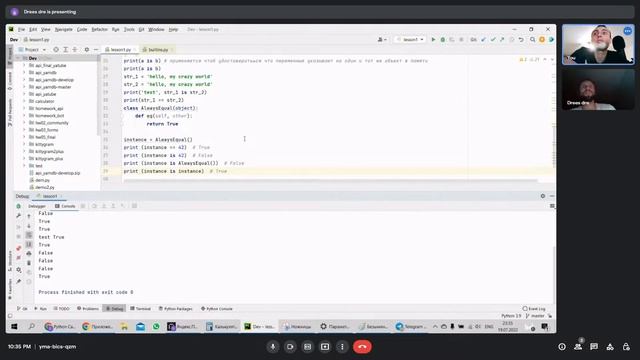Click the Rollback undo-arrow icon in toolbar

[x=521, y=40]
